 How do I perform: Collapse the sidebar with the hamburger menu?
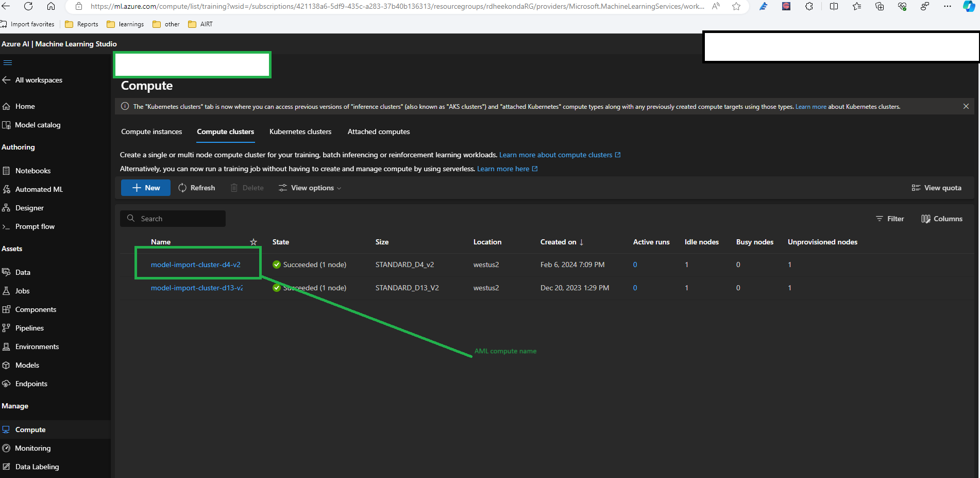click(7, 62)
